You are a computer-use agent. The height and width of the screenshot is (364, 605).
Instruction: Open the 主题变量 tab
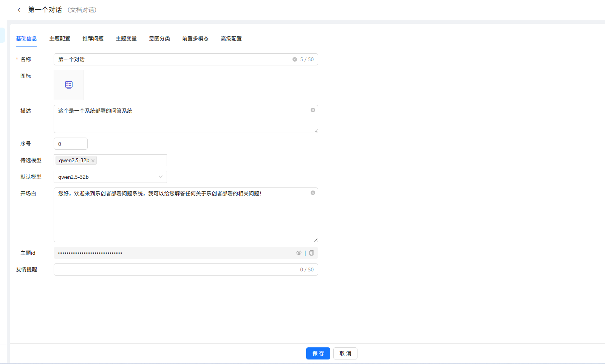tap(126, 39)
